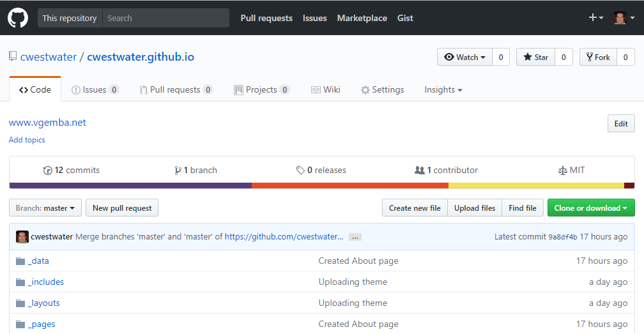The height and width of the screenshot is (334, 644).
Task: Click the tag icon beside 0 releases
Action: (300, 170)
